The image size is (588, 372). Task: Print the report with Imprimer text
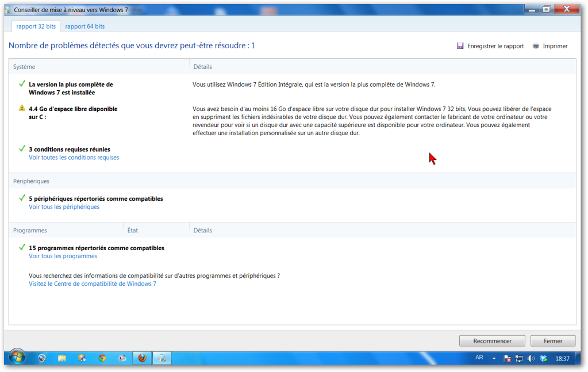555,46
